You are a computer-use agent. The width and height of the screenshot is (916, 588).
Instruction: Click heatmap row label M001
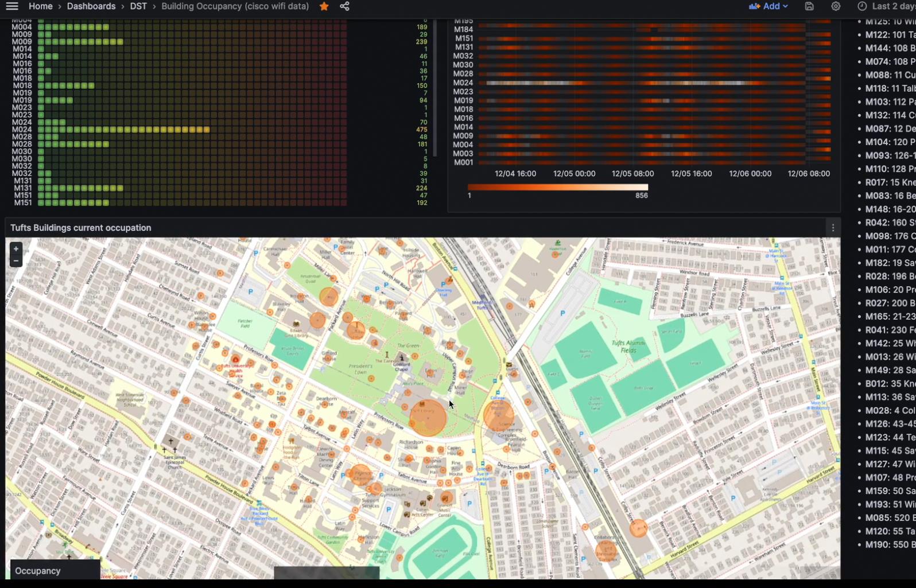(x=463, y=162)
